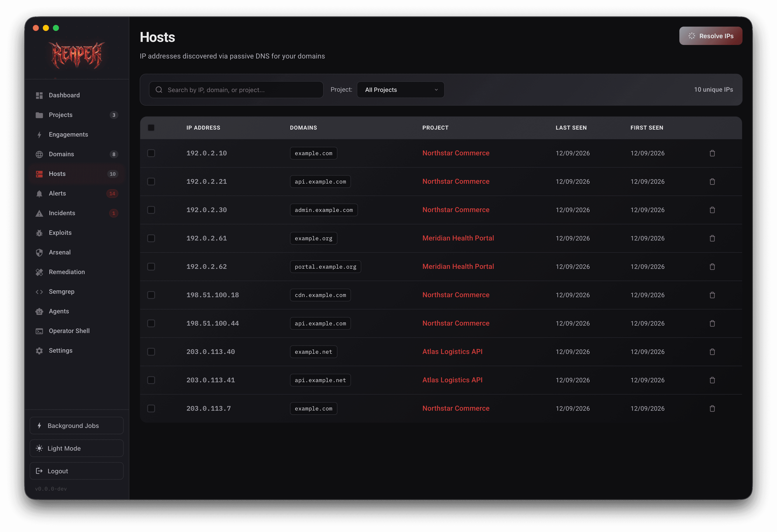Select the 203.0.113.40 checkbox

pos(151,352)
